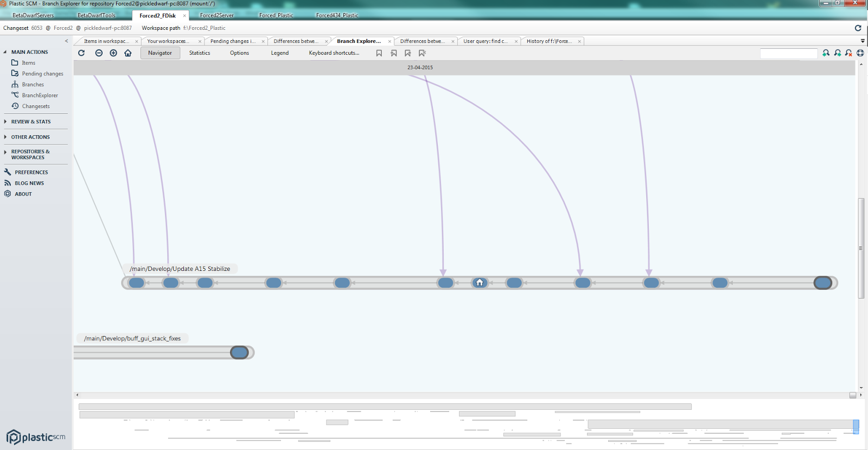Select the head changeset of buff_gui_stack_fixes branch
Image resolution: width=868 pixels, height=450 pixels.
[x=239, y=352]
